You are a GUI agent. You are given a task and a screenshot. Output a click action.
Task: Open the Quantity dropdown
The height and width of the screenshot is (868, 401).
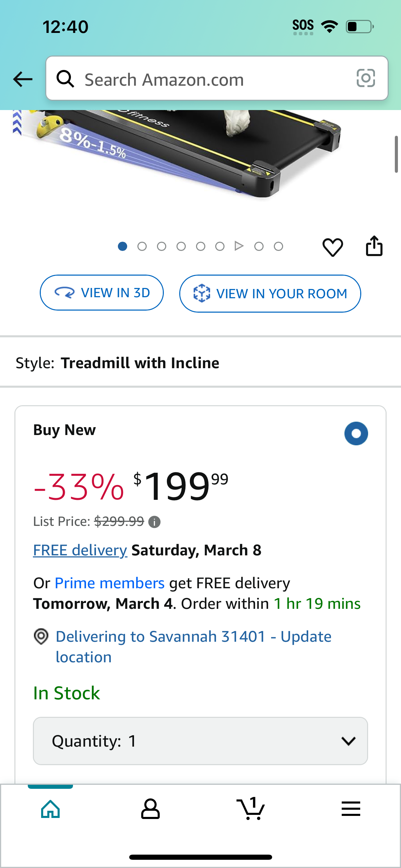tap(200, 741)
